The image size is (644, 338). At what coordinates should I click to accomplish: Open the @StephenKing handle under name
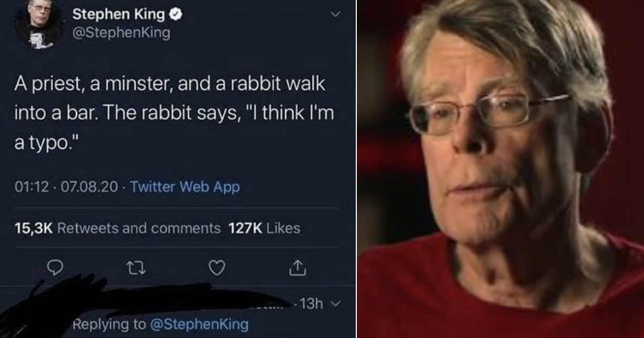click(x=121, y=33)
